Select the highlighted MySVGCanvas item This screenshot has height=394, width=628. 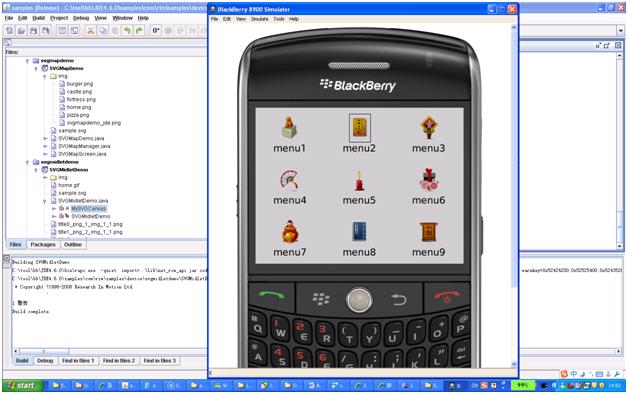click(89, 209)
